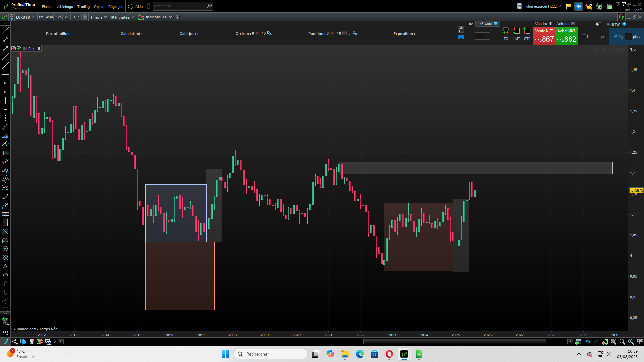Expand the 1 mois timeframe dropdown
The image size is (644, 362).
pyautogui.click(x=98, y=17)
